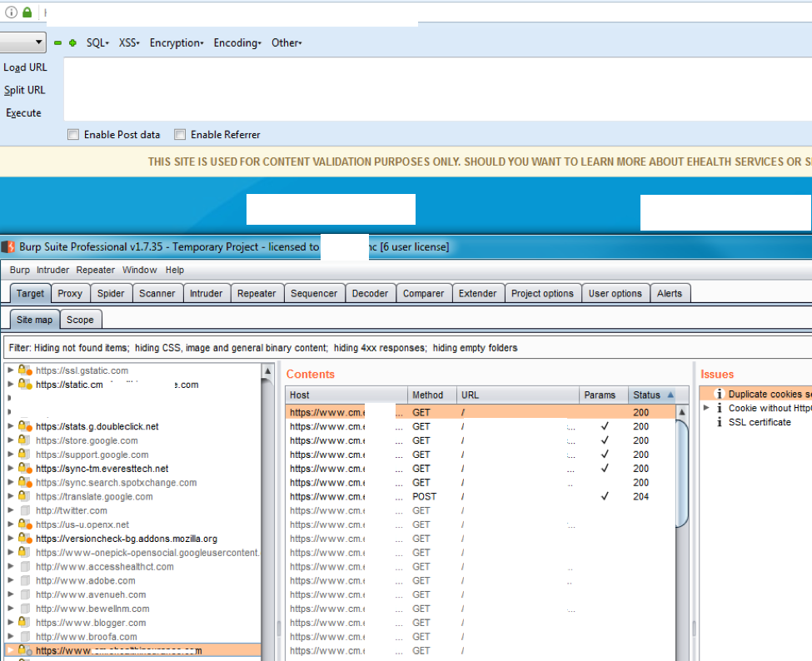
Task: Click the padlock icon beside sync-tm.everesttech.net
Action: [x=23, y=468]
